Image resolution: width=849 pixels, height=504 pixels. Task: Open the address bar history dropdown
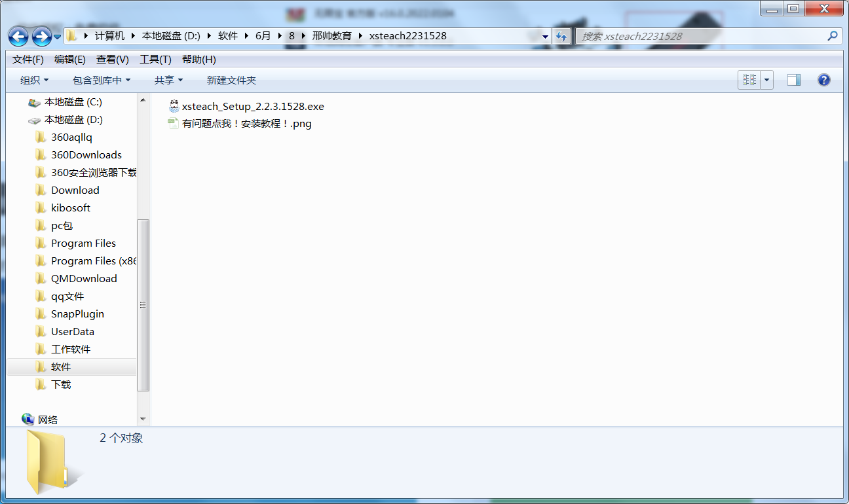click(545, 37)
